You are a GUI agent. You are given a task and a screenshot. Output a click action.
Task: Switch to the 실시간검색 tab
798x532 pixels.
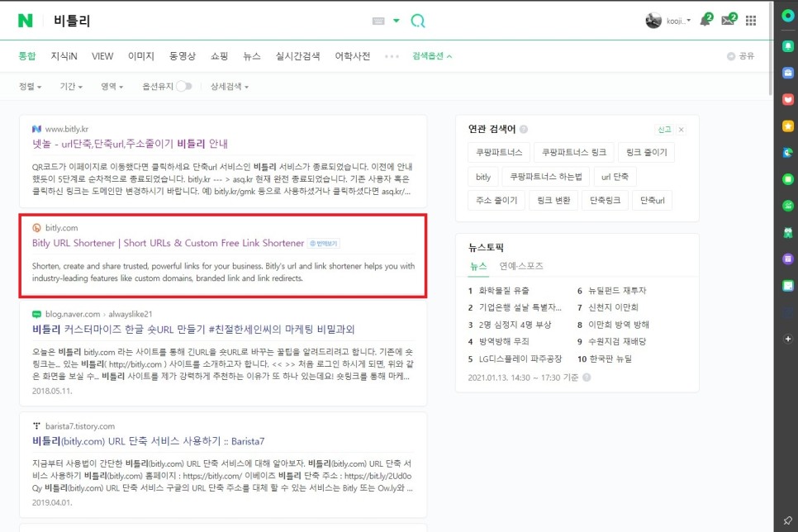[297, 56]
